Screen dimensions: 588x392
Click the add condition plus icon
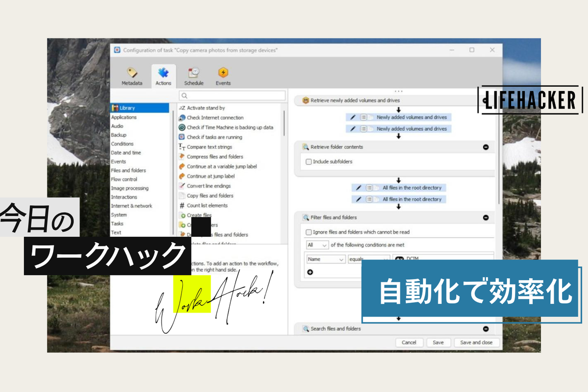pos(310,272)
